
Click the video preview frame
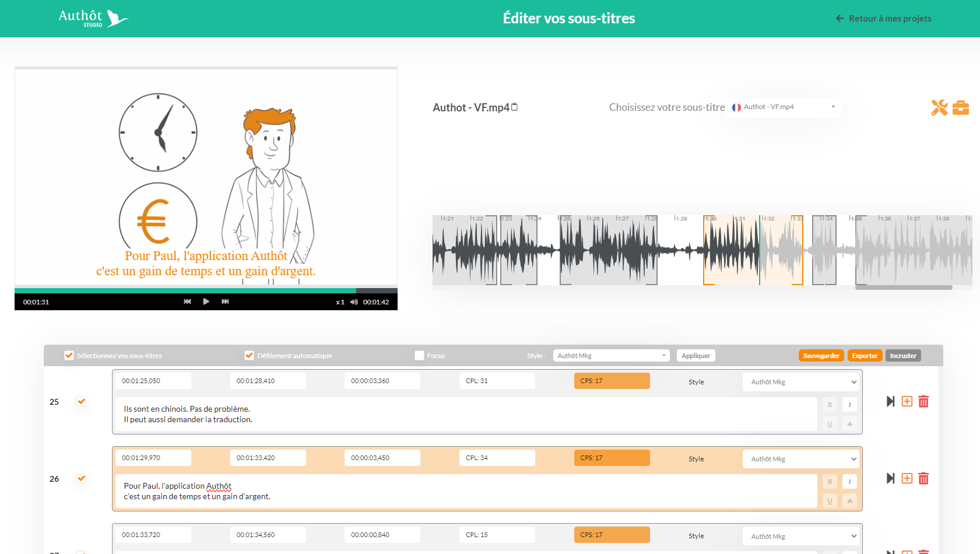click(206, 177)
